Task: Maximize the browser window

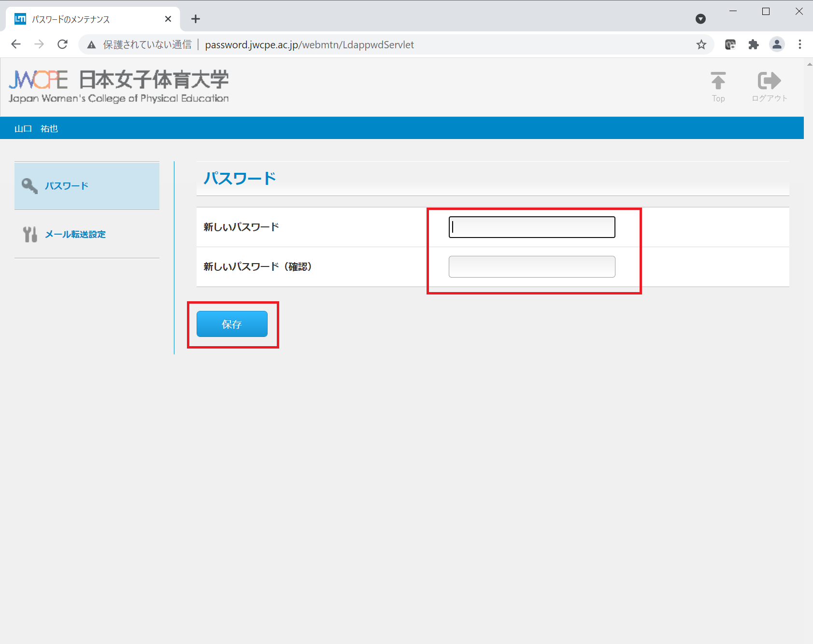Action: 766,11
